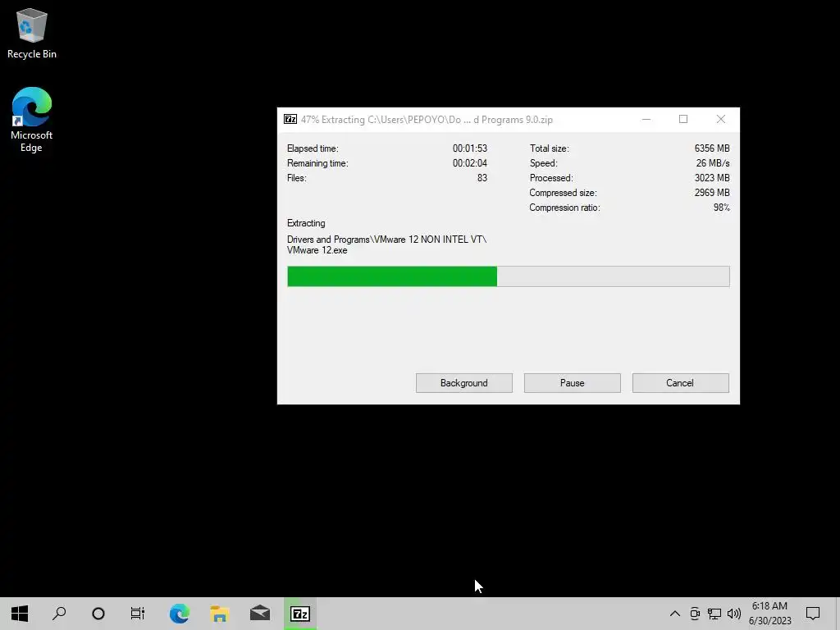Open Task View in taskbar
The image size is (840, 630).
point(138,614)
